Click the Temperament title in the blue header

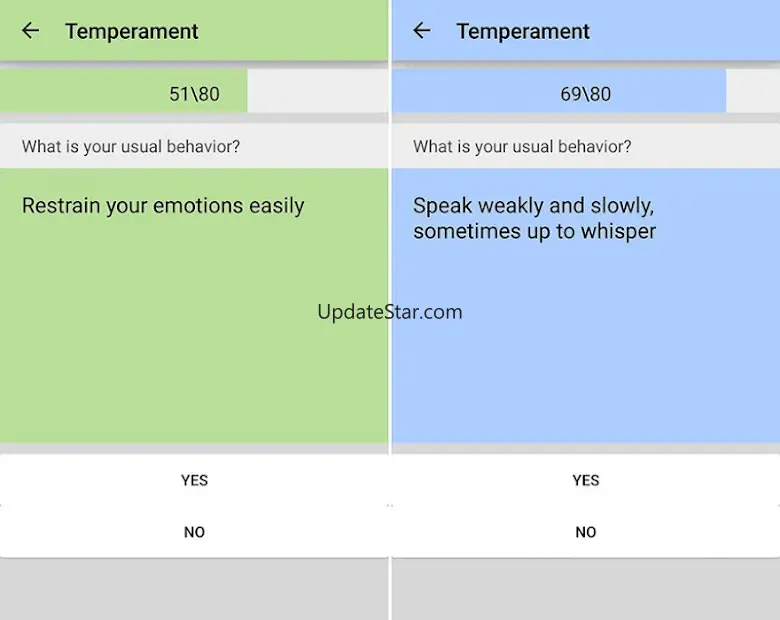pyautogui.click(x=523, y=31)
